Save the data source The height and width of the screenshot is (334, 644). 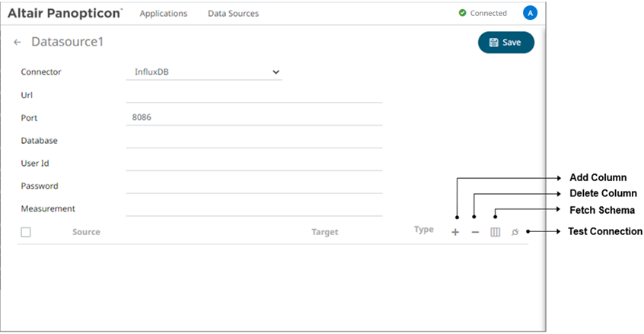[x=506, y=43]
